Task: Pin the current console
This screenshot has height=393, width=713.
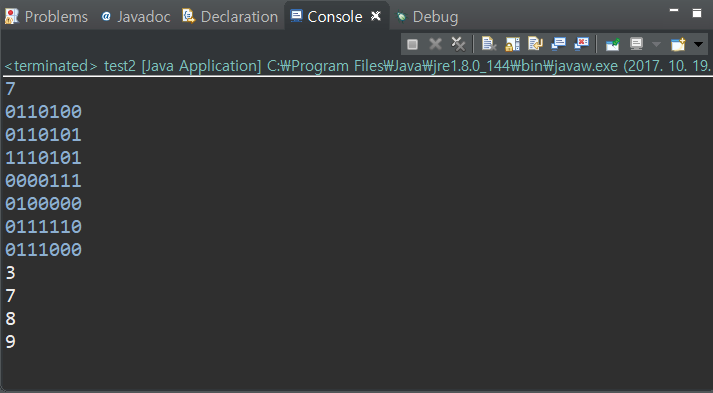Action: pos(613,44)
